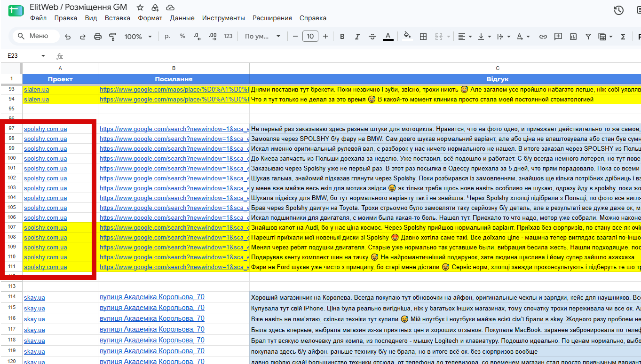
Task: Open spolshy.com.ua link in row 97
Action: (x=46, y=129)
